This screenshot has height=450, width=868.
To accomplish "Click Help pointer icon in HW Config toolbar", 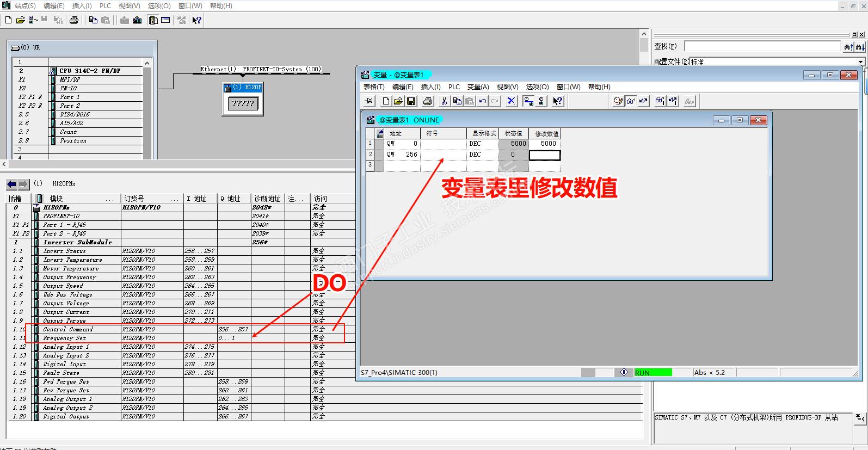I will pyautogui.click(x=197, y=20).
